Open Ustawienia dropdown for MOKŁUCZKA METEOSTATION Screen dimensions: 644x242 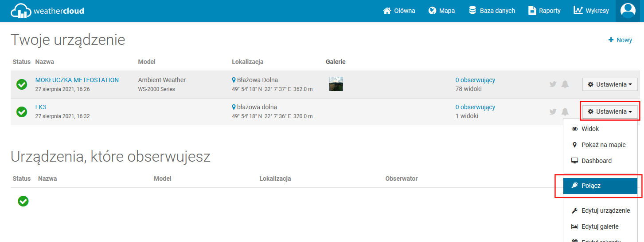609,84
